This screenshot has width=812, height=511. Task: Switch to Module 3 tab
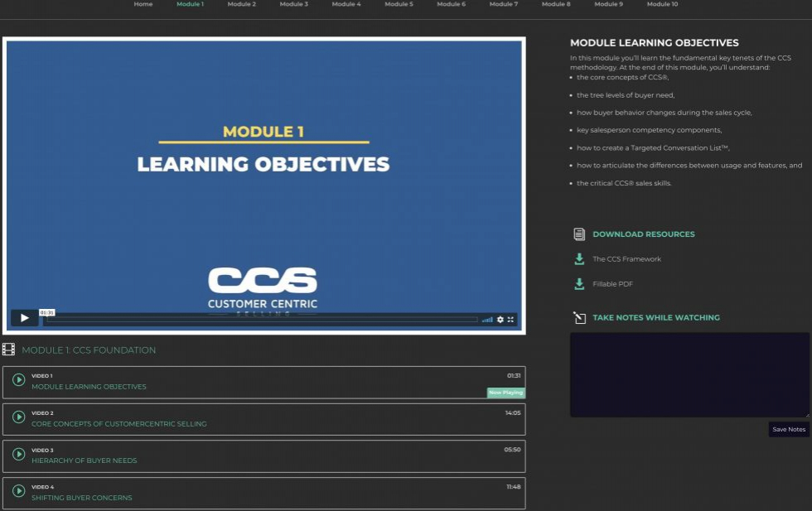[293, 4]
